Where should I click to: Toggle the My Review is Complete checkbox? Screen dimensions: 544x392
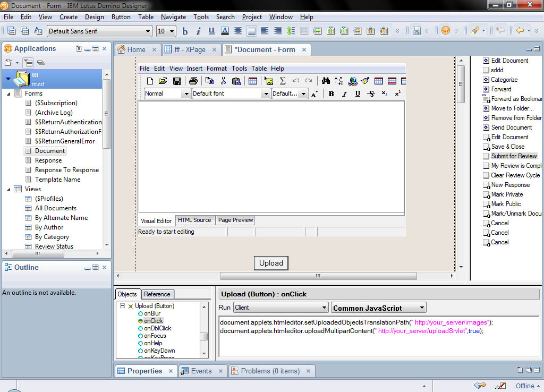[x=486, y=166]
